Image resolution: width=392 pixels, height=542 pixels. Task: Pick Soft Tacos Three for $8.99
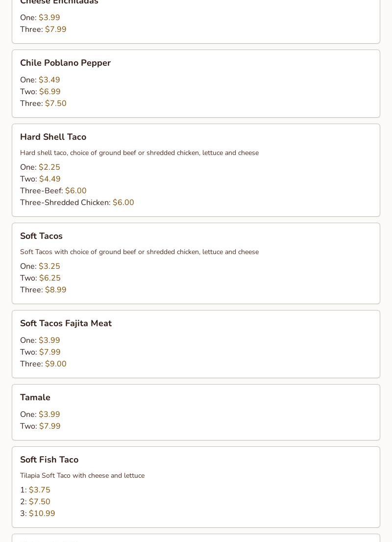[x=43, y=290]
